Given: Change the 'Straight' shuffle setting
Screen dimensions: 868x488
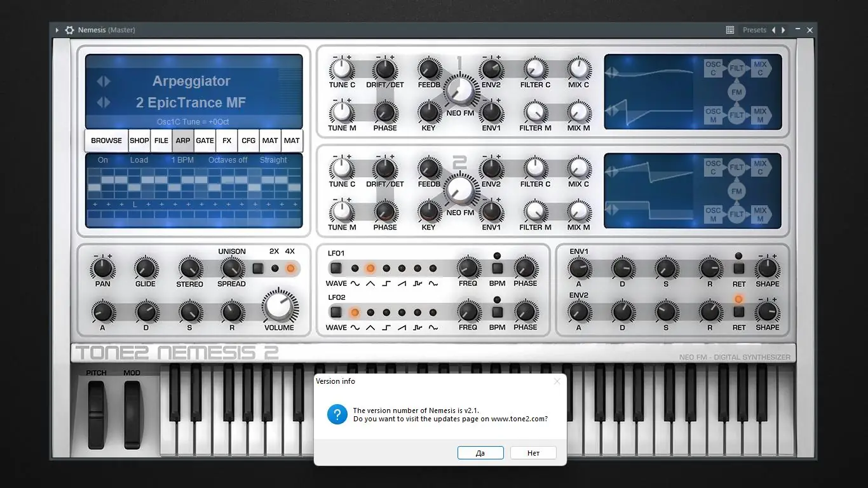Looking at the screenshot, I should pos(273,160).
